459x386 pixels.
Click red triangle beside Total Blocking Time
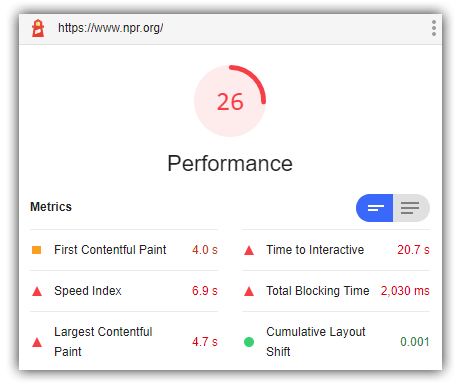(249, 291)
